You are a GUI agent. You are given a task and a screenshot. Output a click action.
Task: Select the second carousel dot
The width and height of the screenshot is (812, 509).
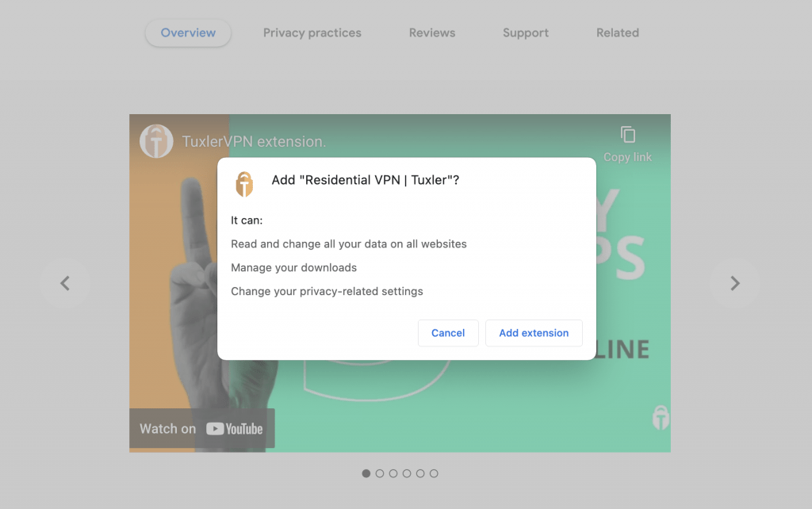(x=380, y=473)
